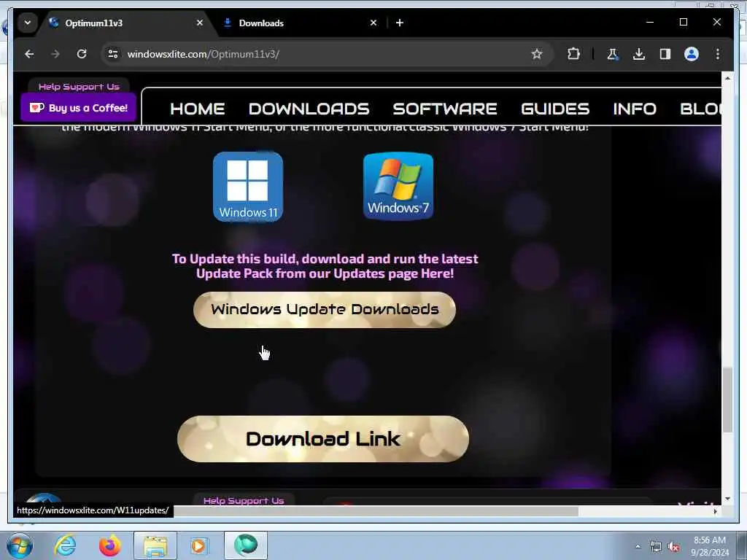Screen dimensions: 747x560
Task: Click the forward navigation arrow
Action: click(x=55, y=54)
